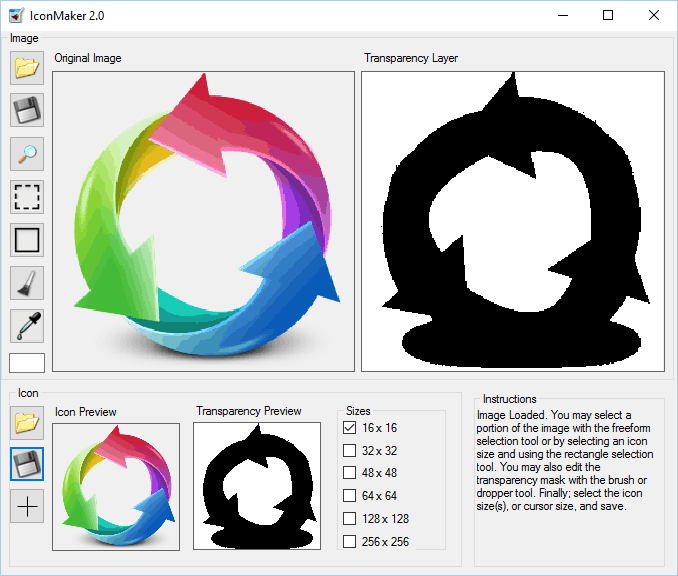Enable the 32 x 32 icon size
Screen dimensions: 678x576
349,450
